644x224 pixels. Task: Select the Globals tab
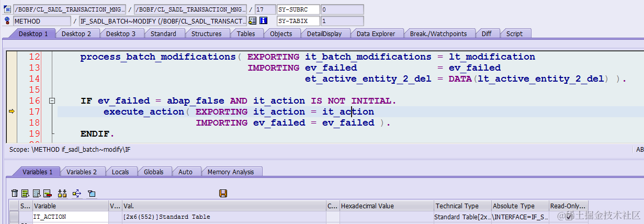pyautogui.click(x=153, y=172)
